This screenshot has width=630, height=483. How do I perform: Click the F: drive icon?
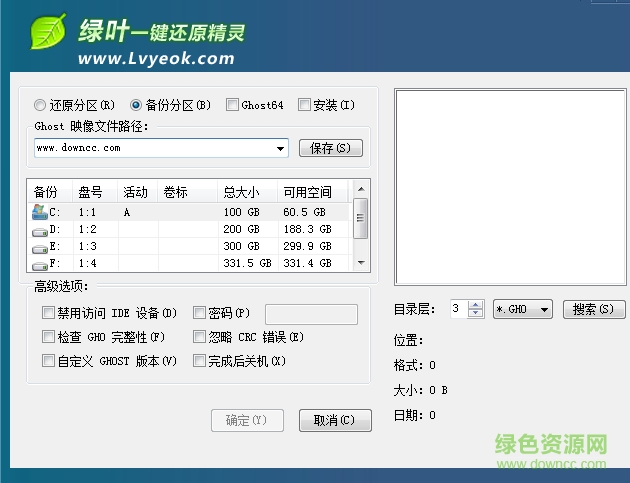pyautogui.click(x=40, y=266)
